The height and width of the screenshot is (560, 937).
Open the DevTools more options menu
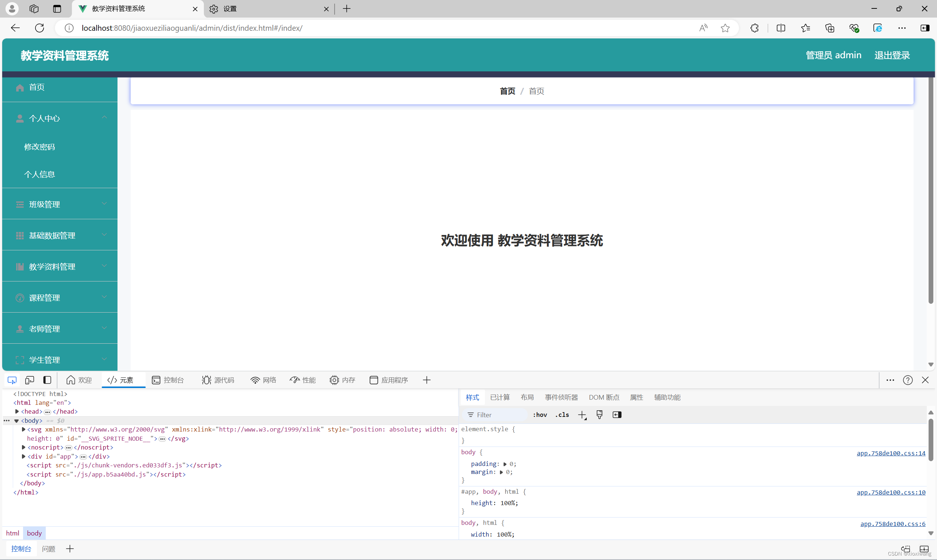point(890,380)
